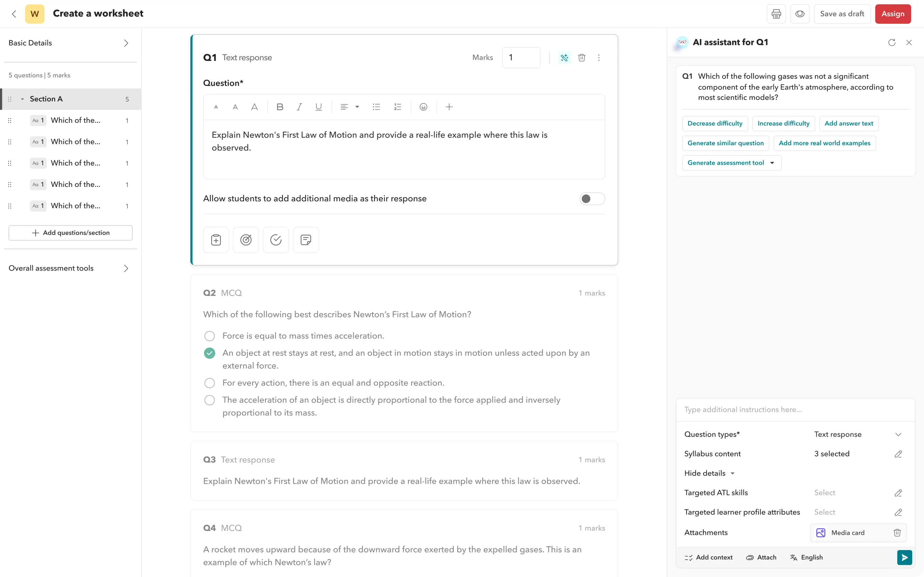924x577 pixels.
Task: Select "Force is equal to mass times acceleration" option
Action: pos(210,336)
